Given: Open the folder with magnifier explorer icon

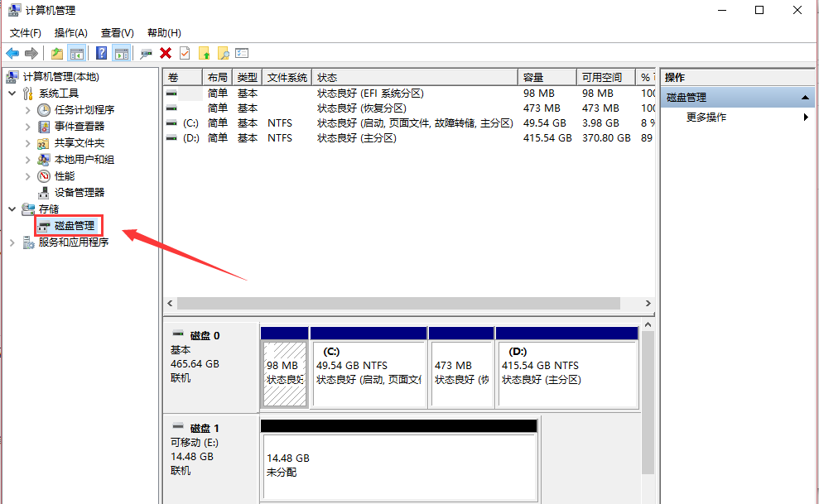Looking at the screenshot, I should pyautogui.click(x=224, y=53).
